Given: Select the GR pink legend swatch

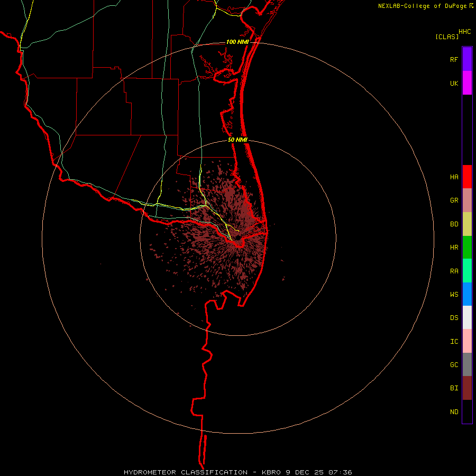Looking at the screenshot, I should pos(467,200).
